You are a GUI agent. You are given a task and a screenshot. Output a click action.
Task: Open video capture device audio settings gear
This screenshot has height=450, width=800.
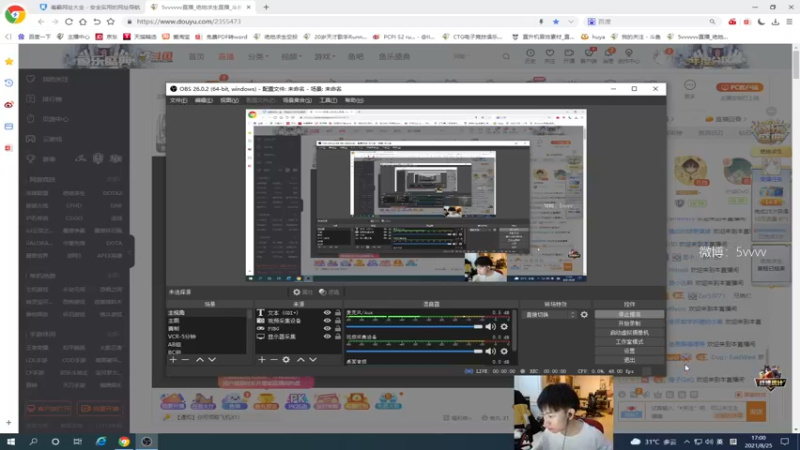[x=504, y=351]
